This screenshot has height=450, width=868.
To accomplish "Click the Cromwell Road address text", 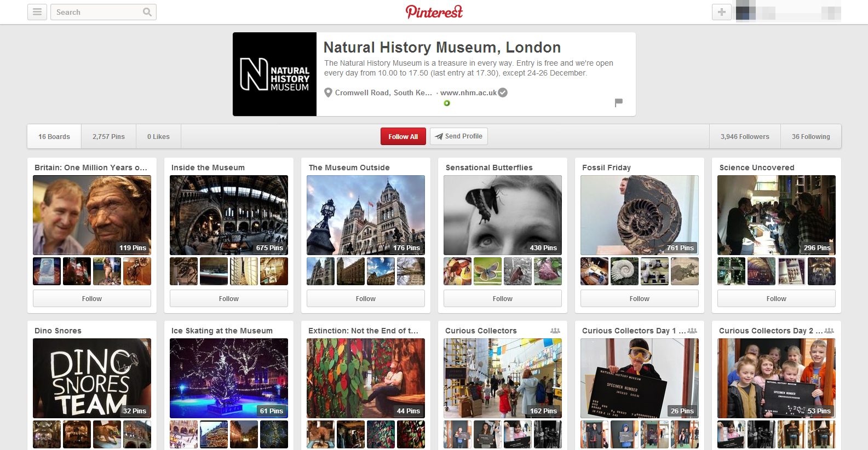I will pos(383,93).
